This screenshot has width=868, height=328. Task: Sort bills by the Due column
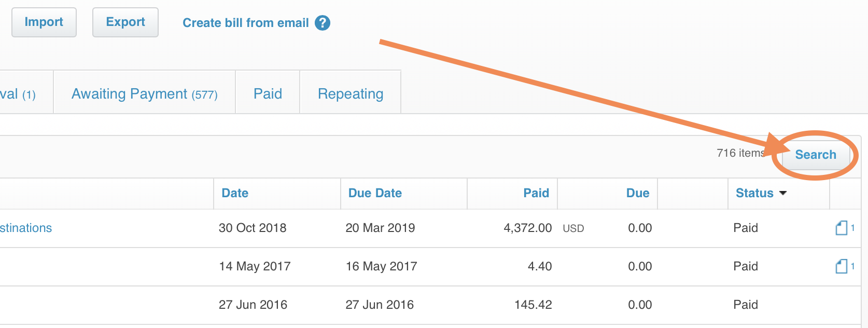pyautogui.click(x=638, y=193)
